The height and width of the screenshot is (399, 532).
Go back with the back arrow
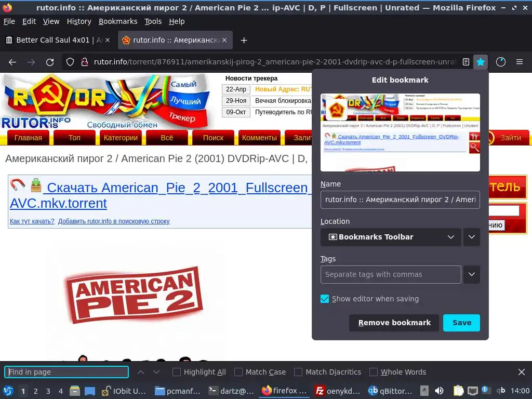tap(12, 62)
